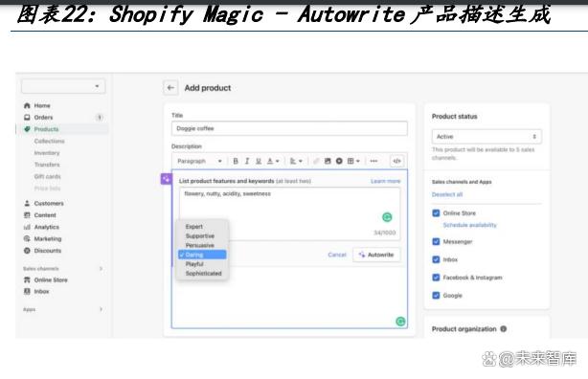Click the Online Store storefront icon
This screenshot has height=379, width=588.
pyautogui.click(x=27, y=279)
